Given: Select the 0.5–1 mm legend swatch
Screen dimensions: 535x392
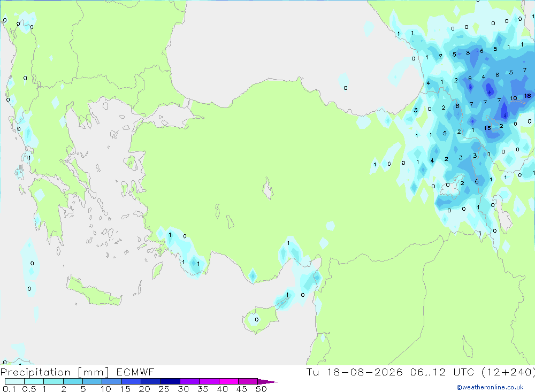Looking at the screenshot, I should coord(34,381).
